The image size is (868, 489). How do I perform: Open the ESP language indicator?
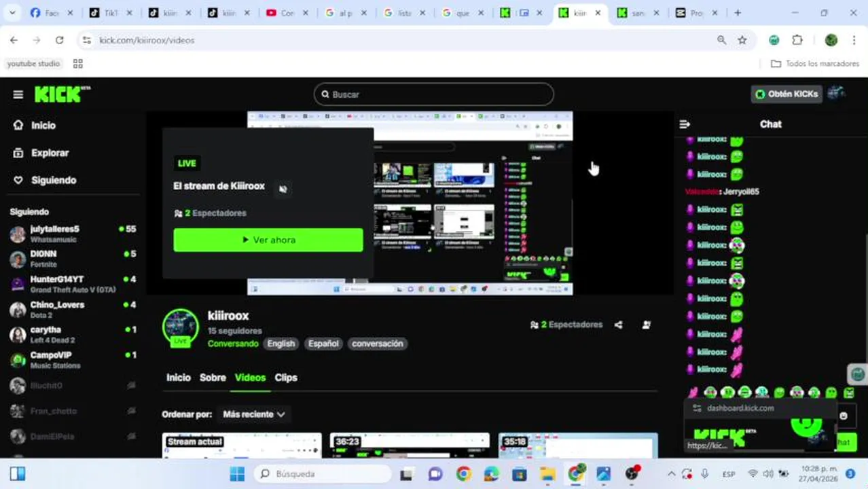(x=729, y=474)
